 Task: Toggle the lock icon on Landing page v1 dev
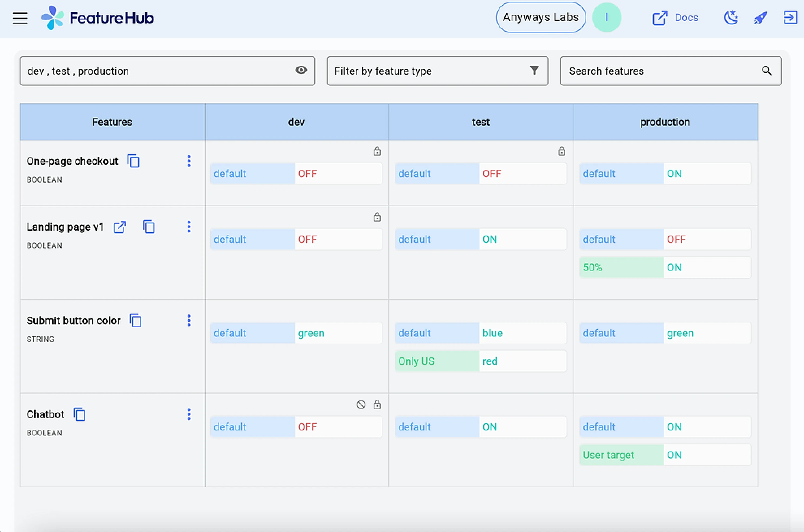(377, 216)
